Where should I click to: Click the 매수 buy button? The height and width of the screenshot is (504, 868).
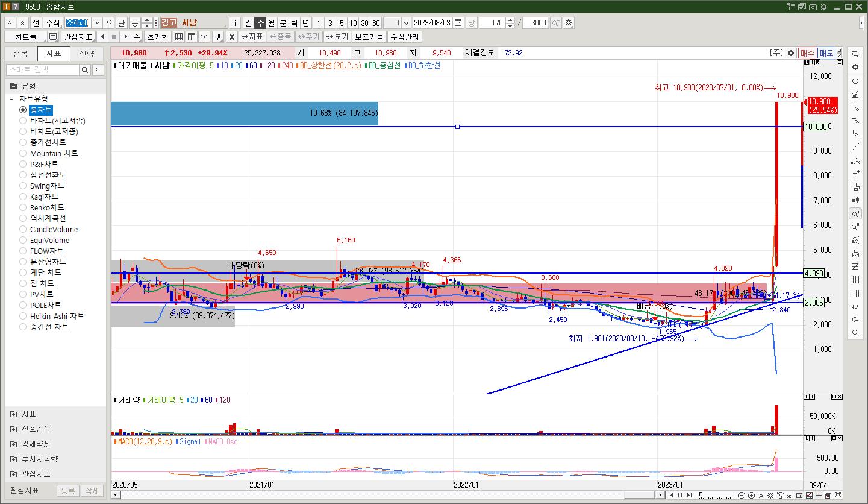[x=808, y=53]
